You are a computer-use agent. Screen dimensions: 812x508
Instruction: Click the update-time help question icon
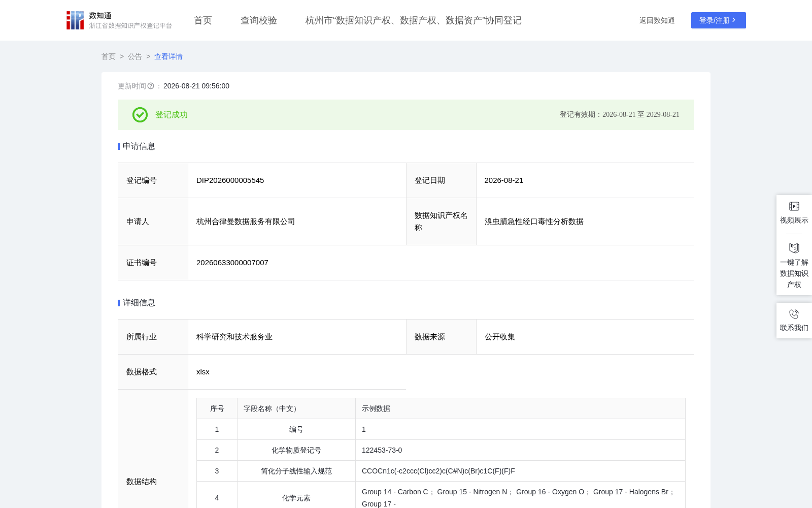point(151,86)
